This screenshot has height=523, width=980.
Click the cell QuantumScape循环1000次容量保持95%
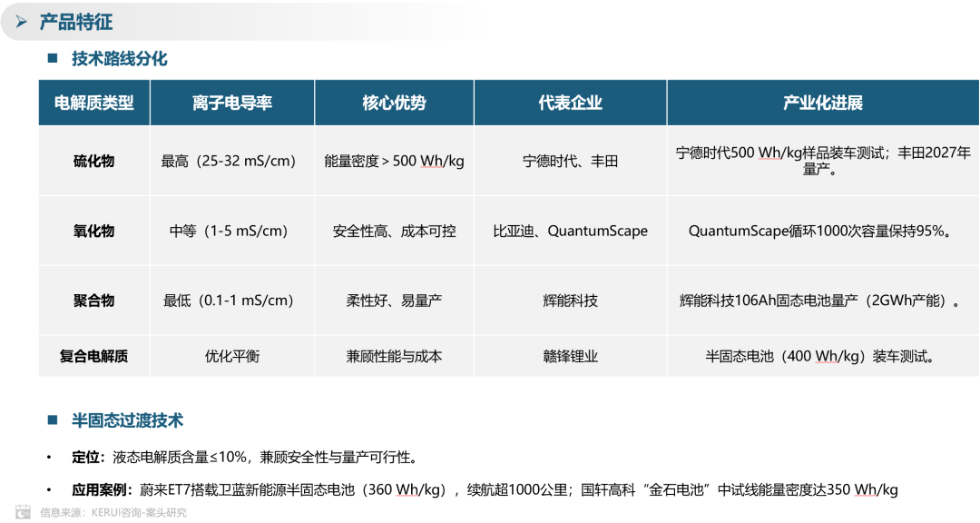click(822, 231)
